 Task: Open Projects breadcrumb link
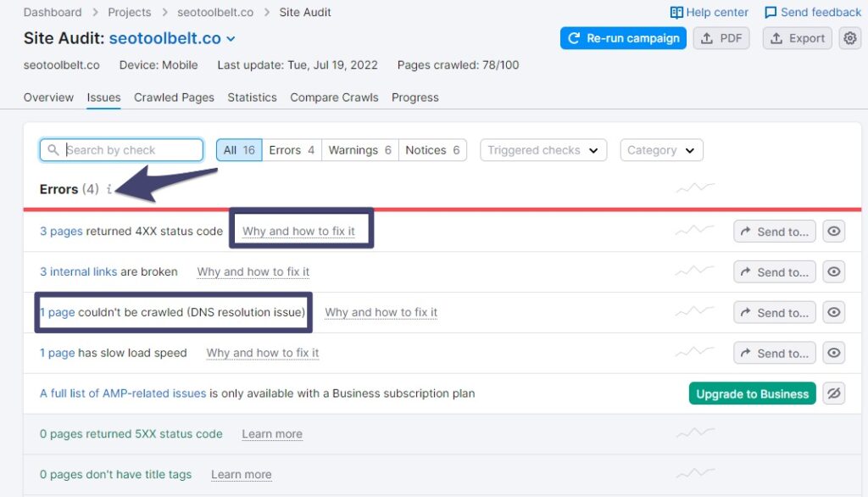pos(130,12)
